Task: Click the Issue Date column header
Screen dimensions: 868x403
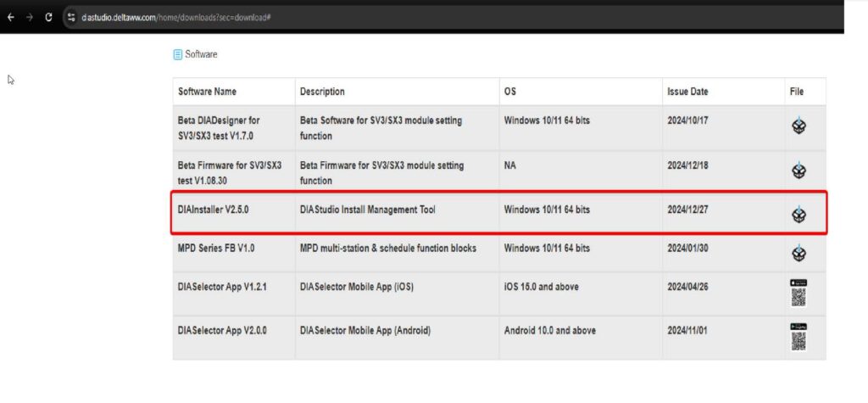Action: point(687,92)
